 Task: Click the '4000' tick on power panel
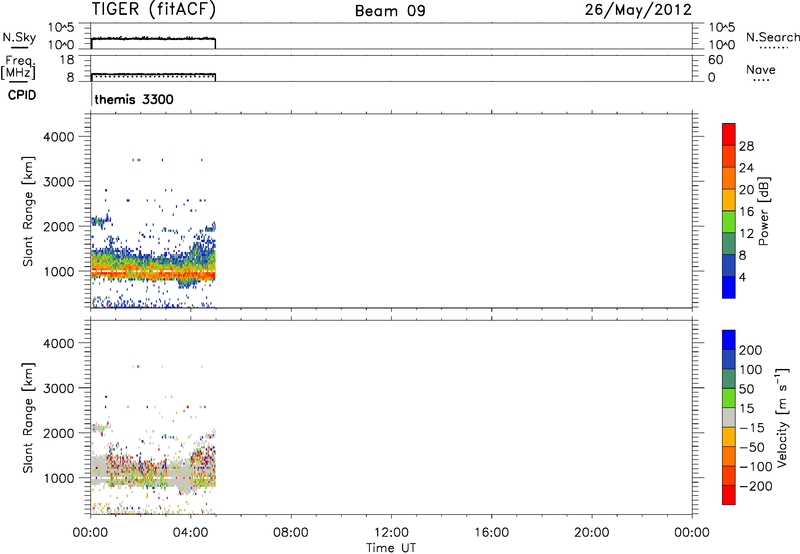coord(59,137)
